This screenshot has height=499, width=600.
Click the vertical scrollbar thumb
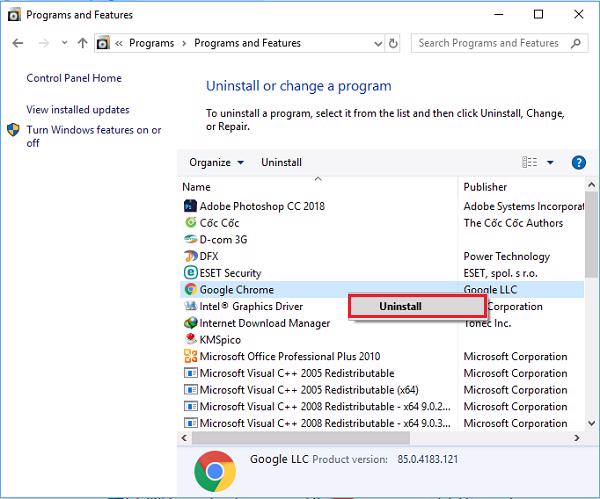[x=592, y=234]
